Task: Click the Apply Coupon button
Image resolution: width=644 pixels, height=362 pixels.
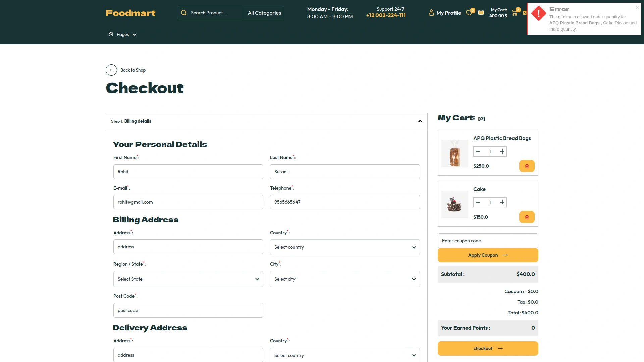Action: pyautogui.click(x=488, y=255)
